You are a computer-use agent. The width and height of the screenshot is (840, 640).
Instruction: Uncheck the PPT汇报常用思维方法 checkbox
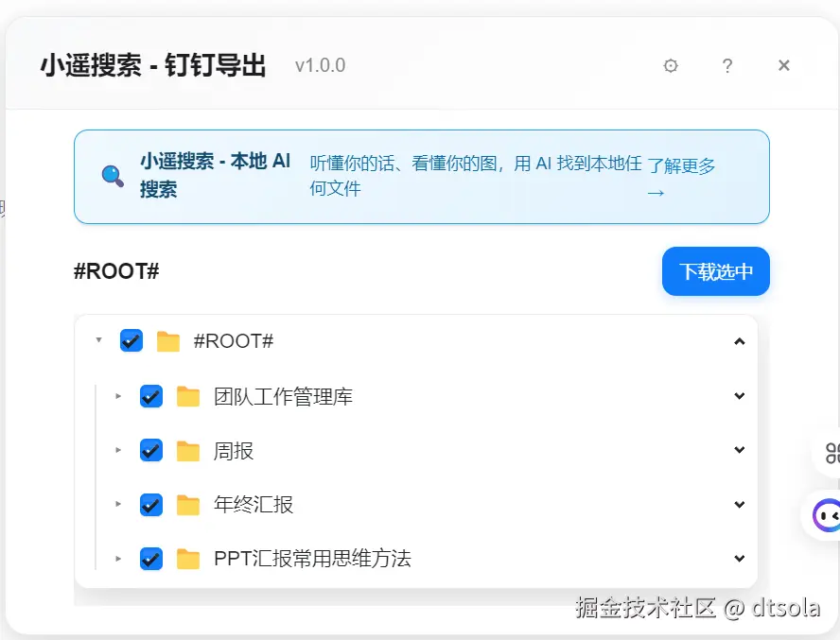(151, 559)
